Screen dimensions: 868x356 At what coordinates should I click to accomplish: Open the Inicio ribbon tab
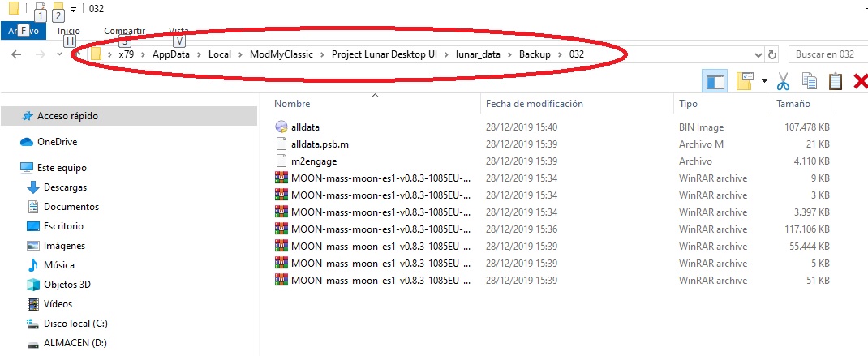[x=69, y=31]
